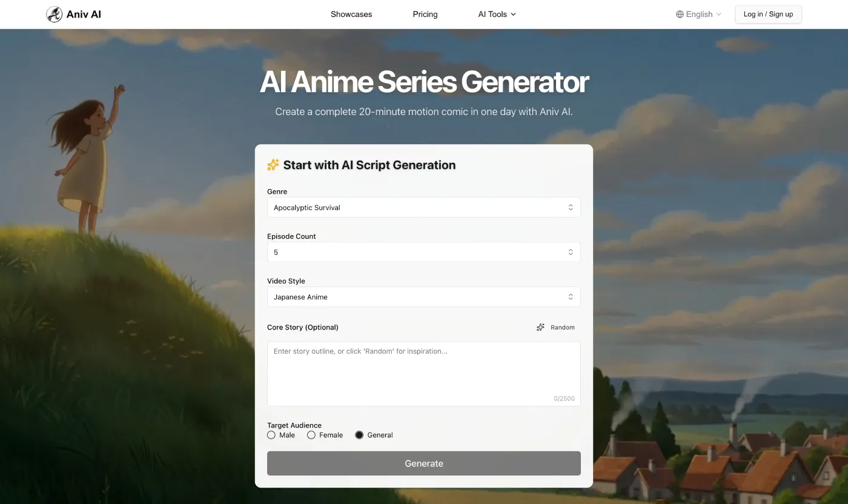This screenshot has width=848, height=504.
Task: Click the sparkles icon next to Random
Action: [x=540, y=327]
